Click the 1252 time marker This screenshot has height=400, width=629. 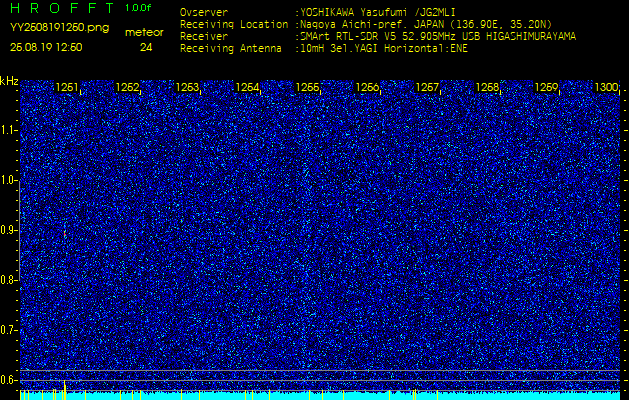coord(127,87)
